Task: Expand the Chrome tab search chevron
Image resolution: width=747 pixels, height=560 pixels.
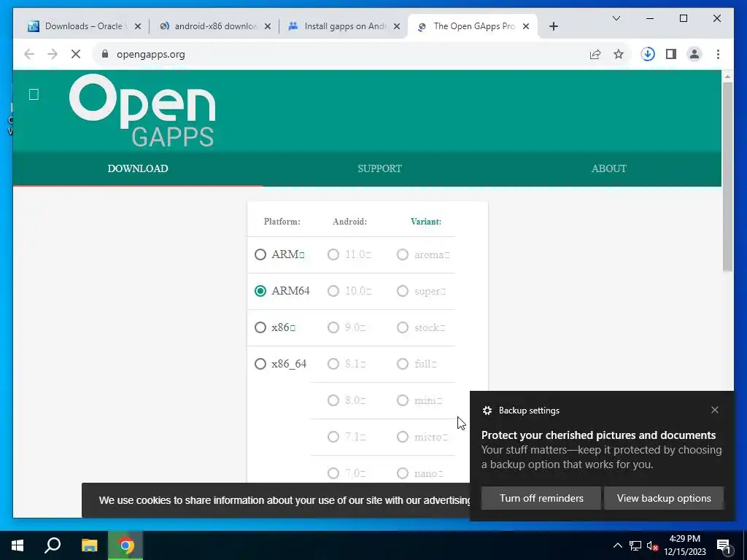Action: point(616,18)
